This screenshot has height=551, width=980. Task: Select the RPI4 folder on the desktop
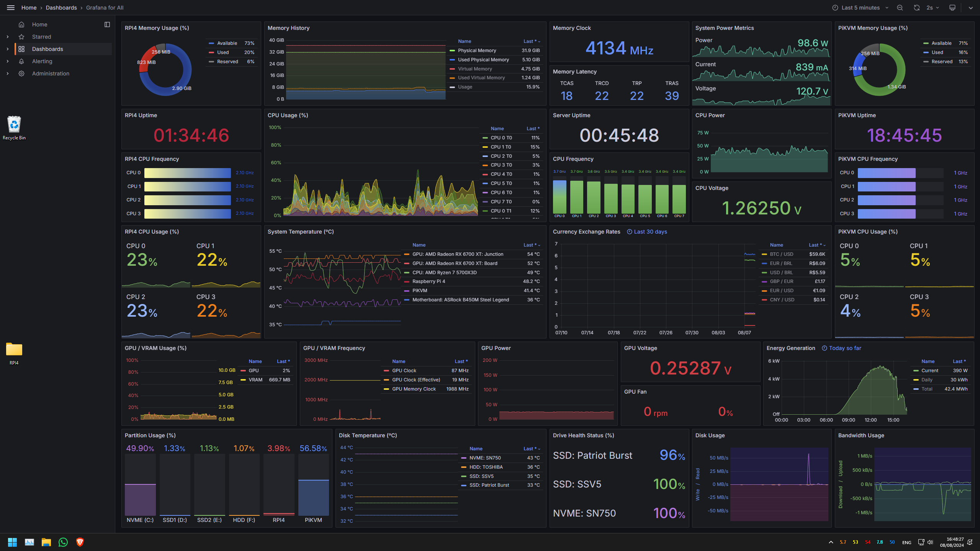pos(14,353)
